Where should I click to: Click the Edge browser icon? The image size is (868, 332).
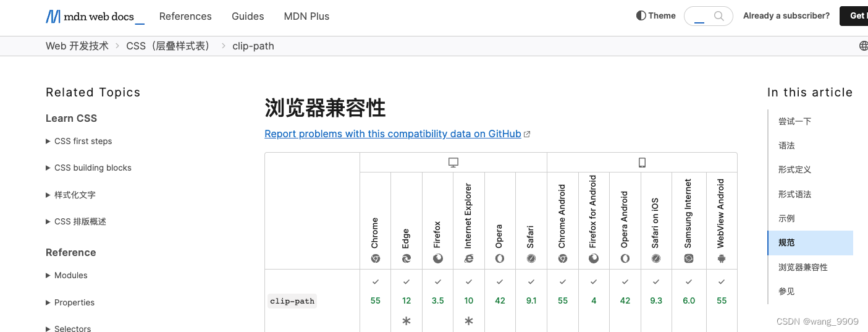point(407,258)
